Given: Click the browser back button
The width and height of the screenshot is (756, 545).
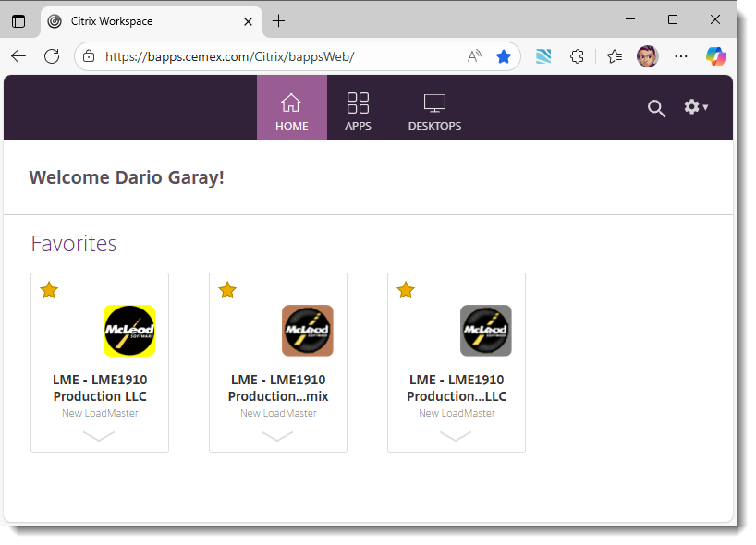Looking at the screenshot, I should pyautogui.click(x=18, y=56).
